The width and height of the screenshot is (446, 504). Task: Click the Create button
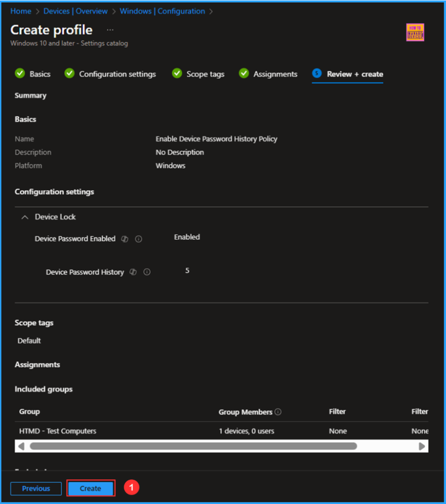tap(91, 488)
